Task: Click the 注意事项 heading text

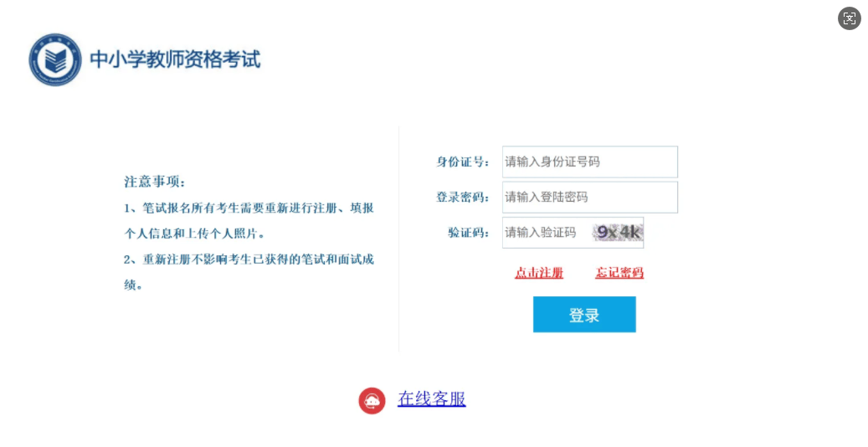Action: pyautogui.click(x=155, y=182)
